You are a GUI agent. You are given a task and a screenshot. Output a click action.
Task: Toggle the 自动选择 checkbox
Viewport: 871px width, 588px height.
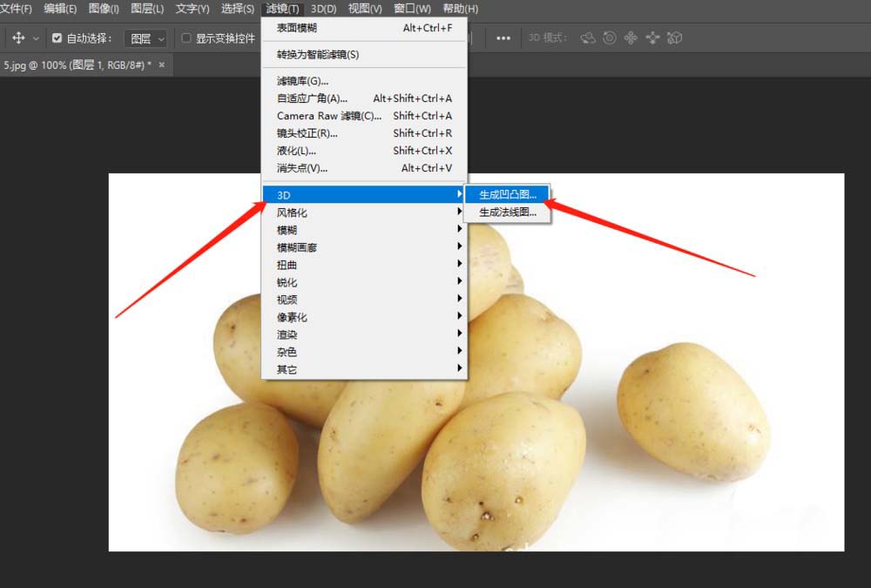pyautogui.click(x=57, y=38)
